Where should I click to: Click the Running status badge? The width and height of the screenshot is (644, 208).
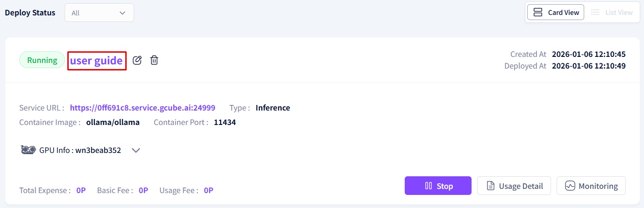click(x=42, y=60)
